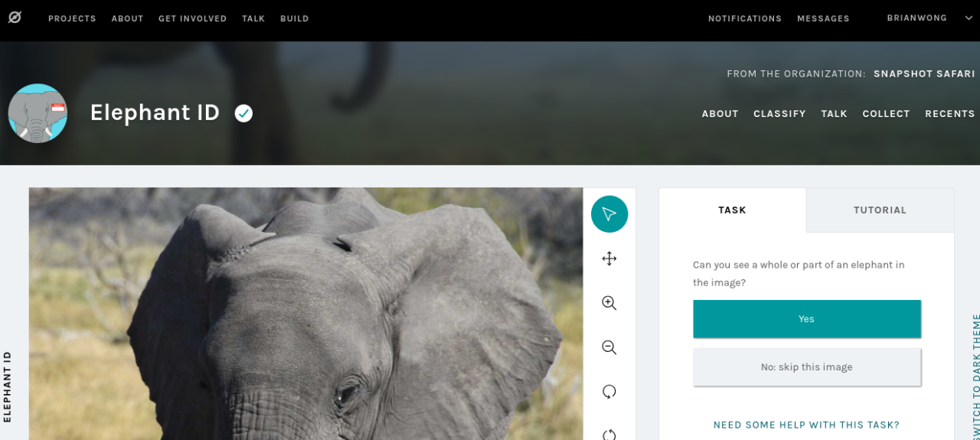Go to the project Classify page

779,114
